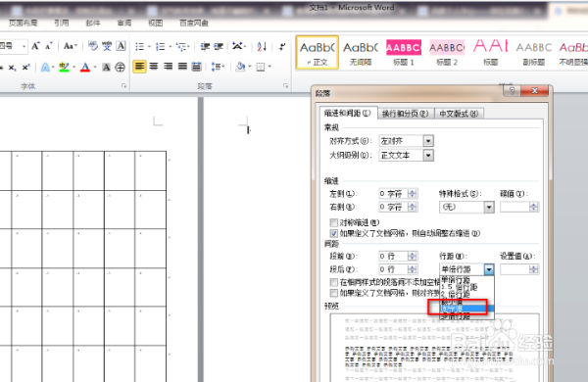Apply the 正文 style
Image resolution: width=588 pixels, height=382 pixels.
click(318, 53)
